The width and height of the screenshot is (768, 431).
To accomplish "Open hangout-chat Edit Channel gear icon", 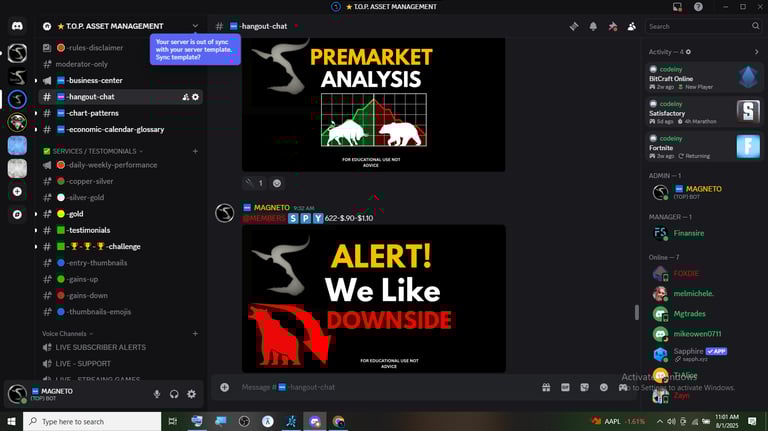I will click(x=195, y=97).
